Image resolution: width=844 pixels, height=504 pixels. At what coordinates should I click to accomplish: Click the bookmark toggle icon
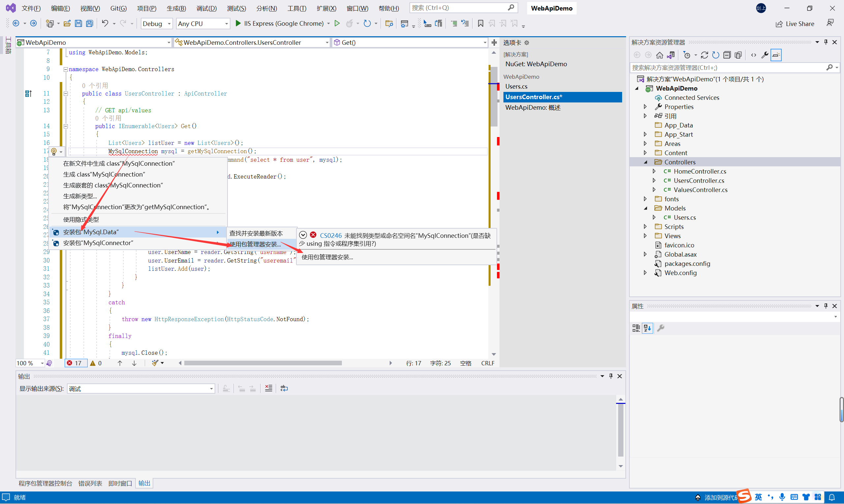480,23
